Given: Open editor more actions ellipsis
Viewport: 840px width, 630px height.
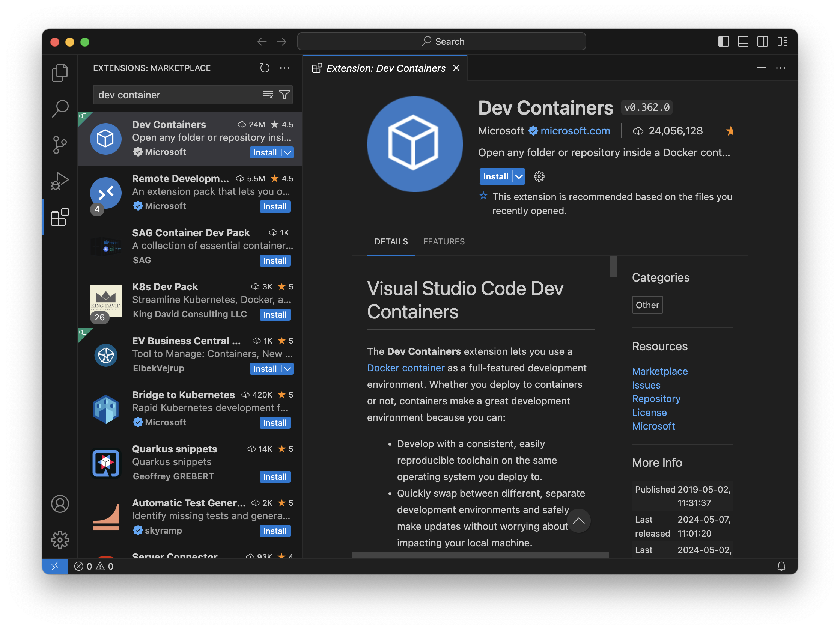Looking at the screenshot, I should pyautogui.click(x=781, y=68).
